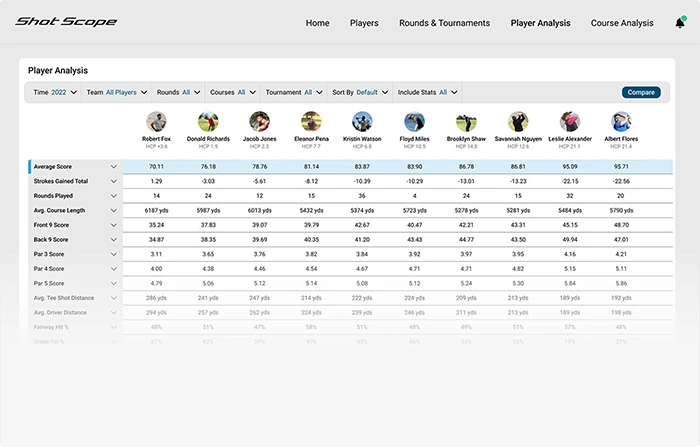Expand the Strokes Gained Total chevron
The image size is (700, 447).
[x=113, y=181]
